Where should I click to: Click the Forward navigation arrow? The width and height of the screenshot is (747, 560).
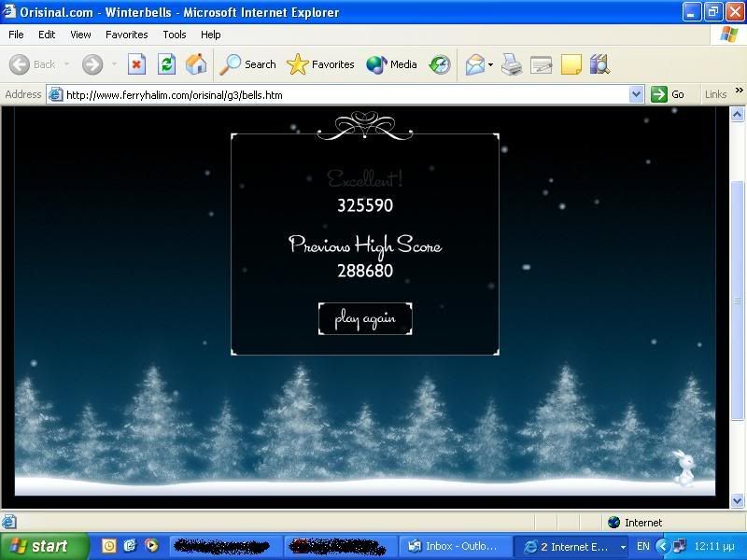92,64
